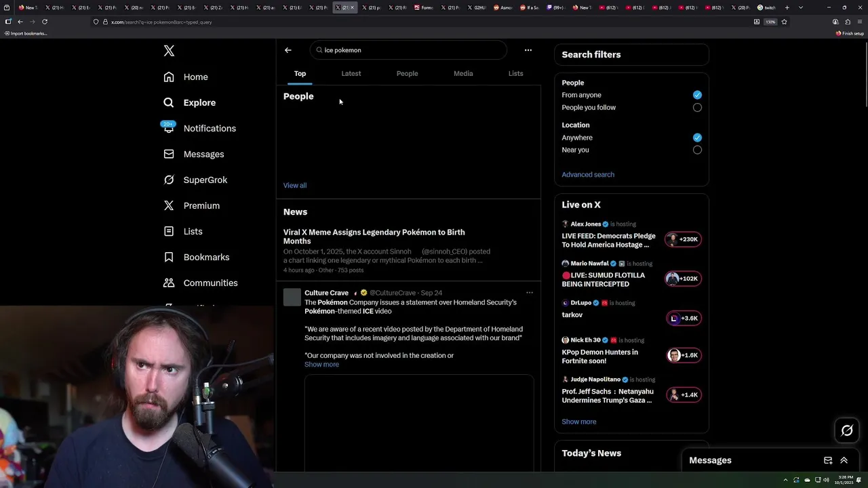Click the 'ice pokemon' search field
The image size is (868, 488).
408,50
